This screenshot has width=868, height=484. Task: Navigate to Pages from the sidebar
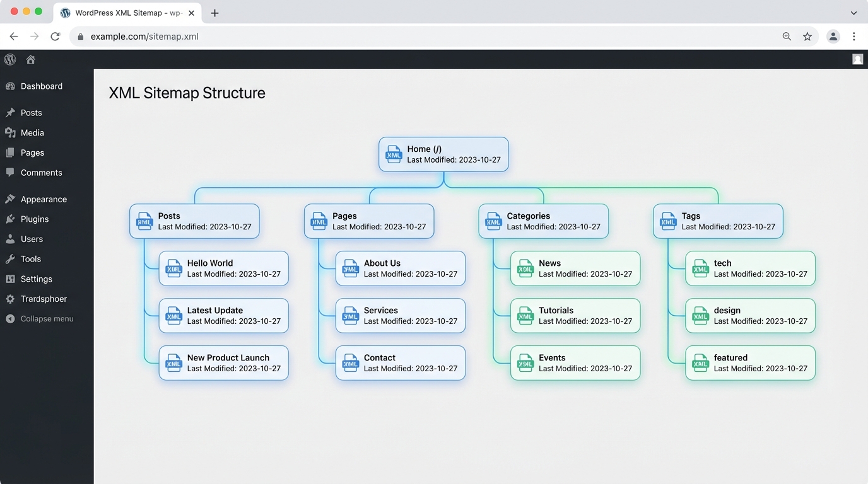tap(33, 153)
